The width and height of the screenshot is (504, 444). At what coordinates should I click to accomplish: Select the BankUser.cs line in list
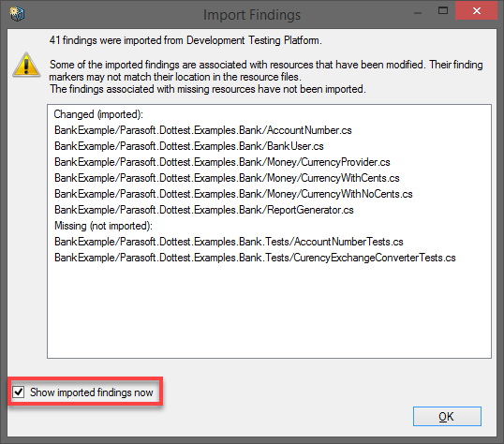point(189,146)
